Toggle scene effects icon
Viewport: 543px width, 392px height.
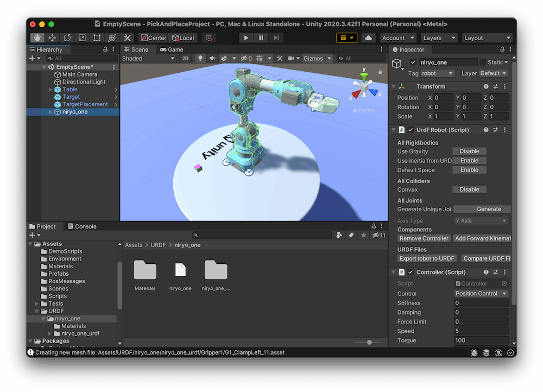224,59
